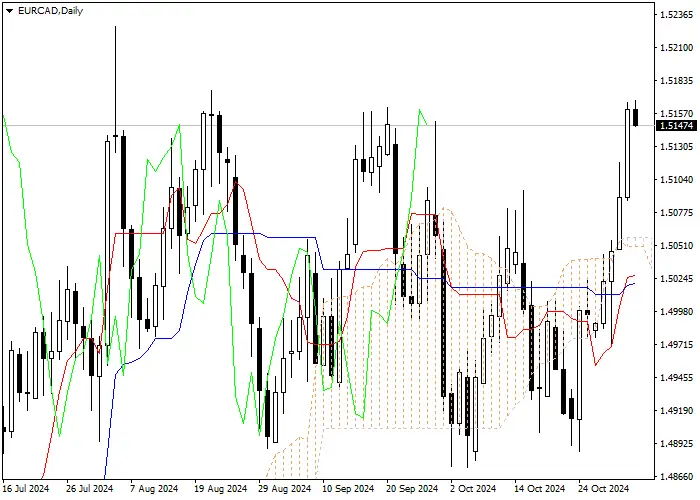Click the 26 Jul 2024 date label
The width and height of the screenshot is (700, 500).
pos(90,489)
